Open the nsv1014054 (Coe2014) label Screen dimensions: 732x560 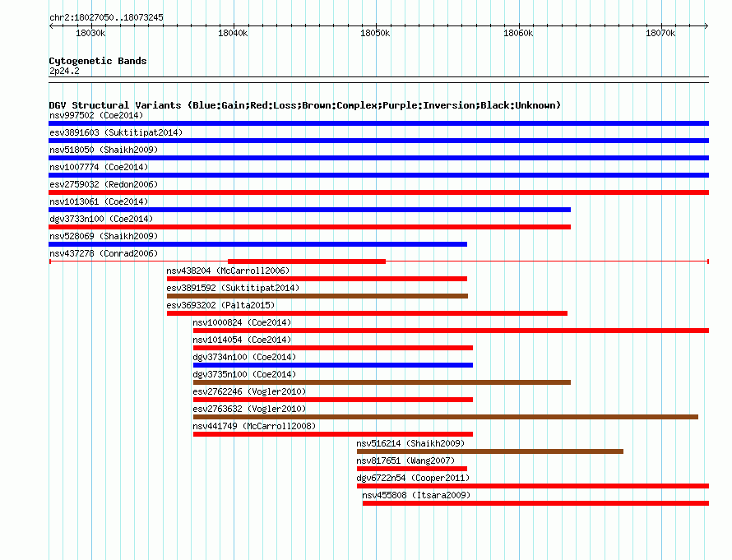coord(242,340)
